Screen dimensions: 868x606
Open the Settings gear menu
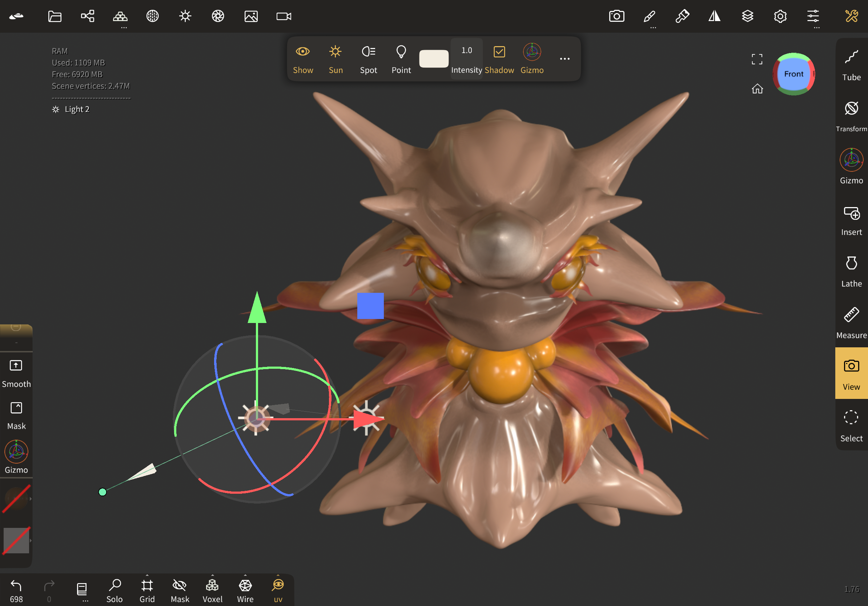pos(780,16)
